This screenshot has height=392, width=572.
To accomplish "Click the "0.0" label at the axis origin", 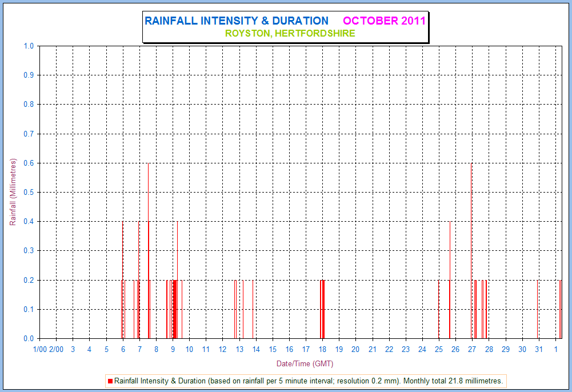I will pos(29,338).
